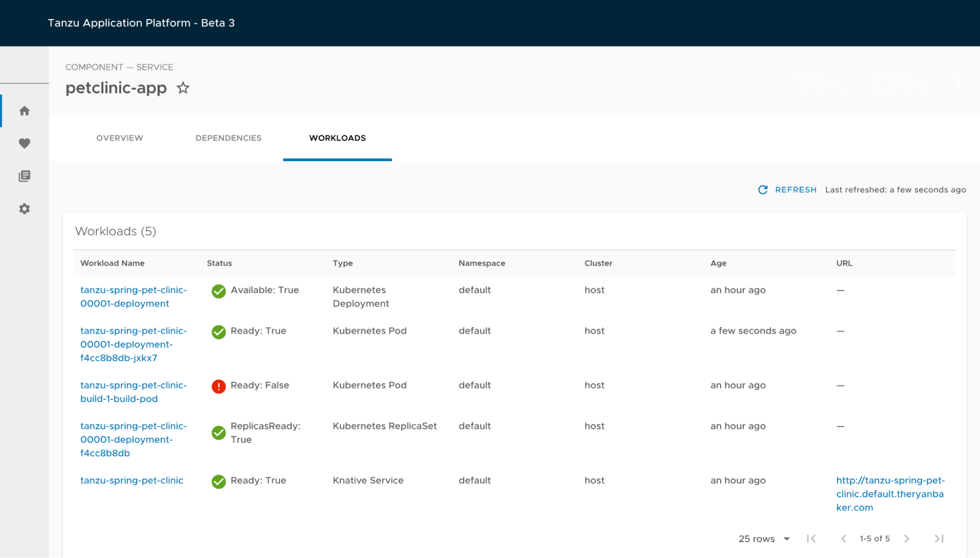Screen dimensions: 980x558
Task: Click green check icon in Knative Service row
Action: click(219, 482)
